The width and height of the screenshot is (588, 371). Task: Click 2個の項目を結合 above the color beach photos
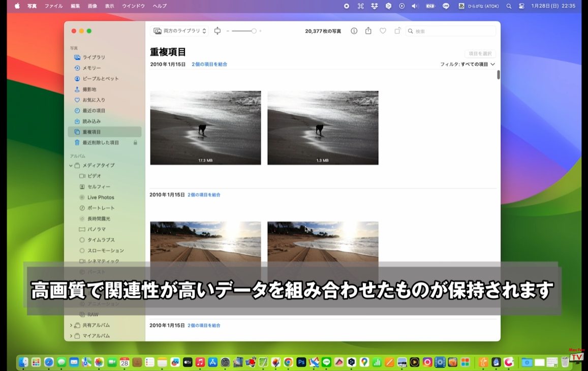point(204,195)
